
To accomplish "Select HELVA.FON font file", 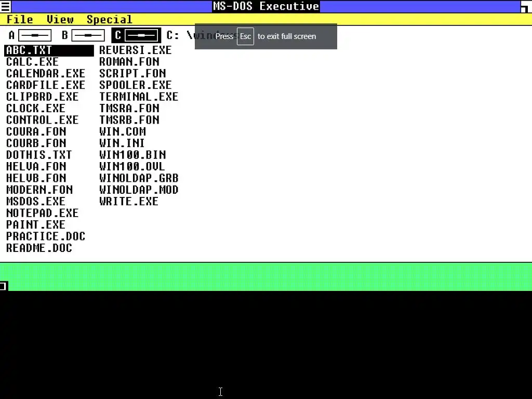I will click(36, 166).
